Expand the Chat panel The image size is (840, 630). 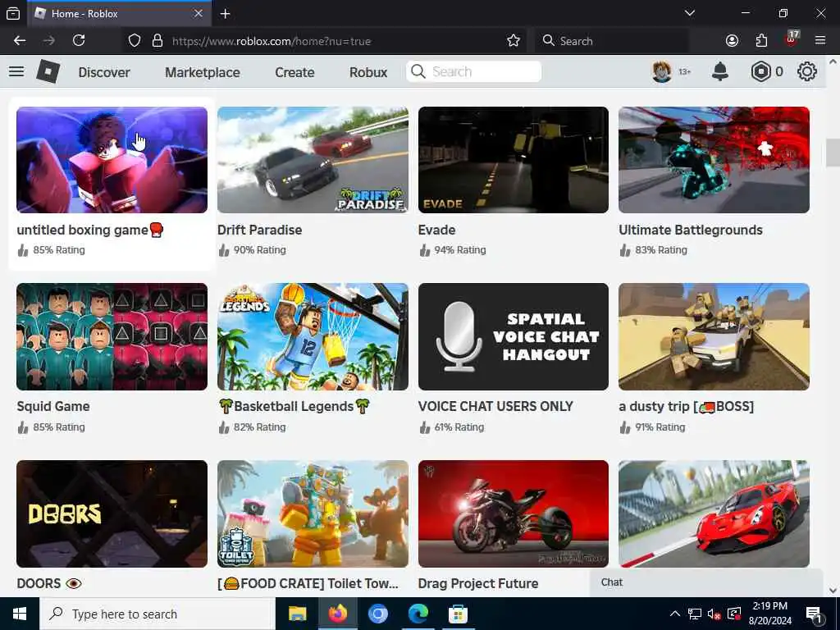click(x=706, y=582)
